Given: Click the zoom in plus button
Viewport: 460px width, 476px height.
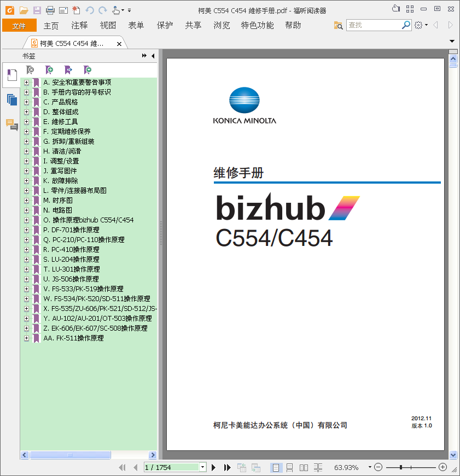Looking at the screenshot, I should 442,467.
